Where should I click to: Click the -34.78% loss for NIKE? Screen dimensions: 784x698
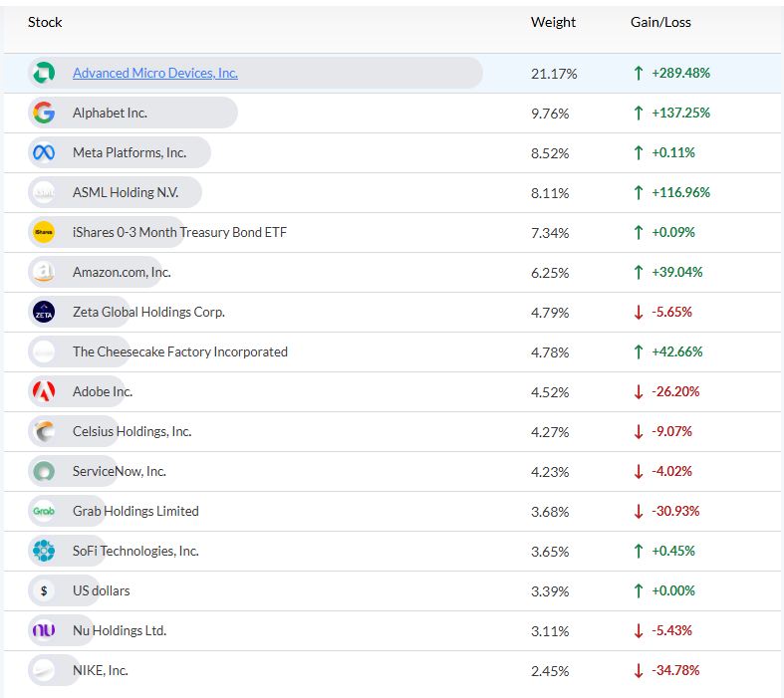click(675, 670)
